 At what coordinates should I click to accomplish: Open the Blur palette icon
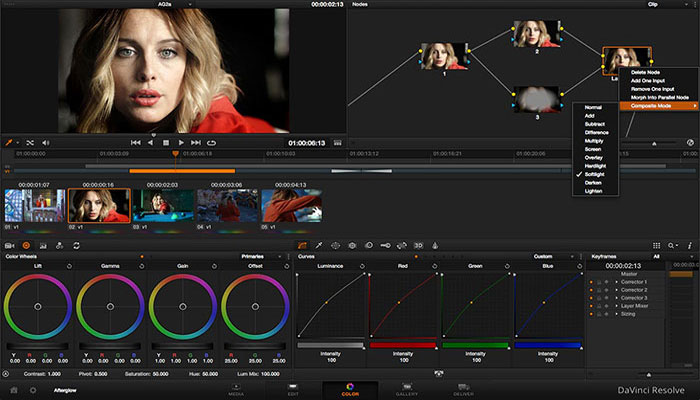369,246
